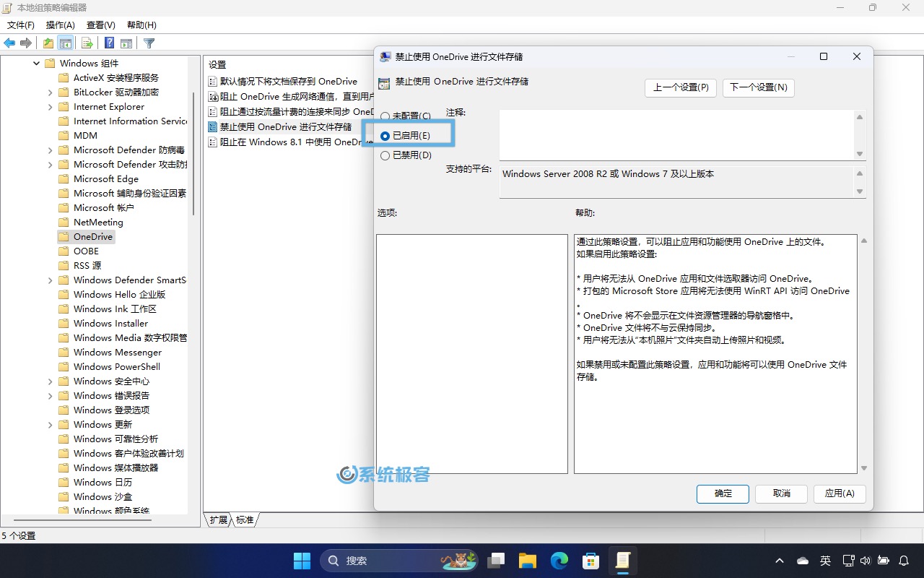Go forward with the gray right arrow

tap(26, 43)
